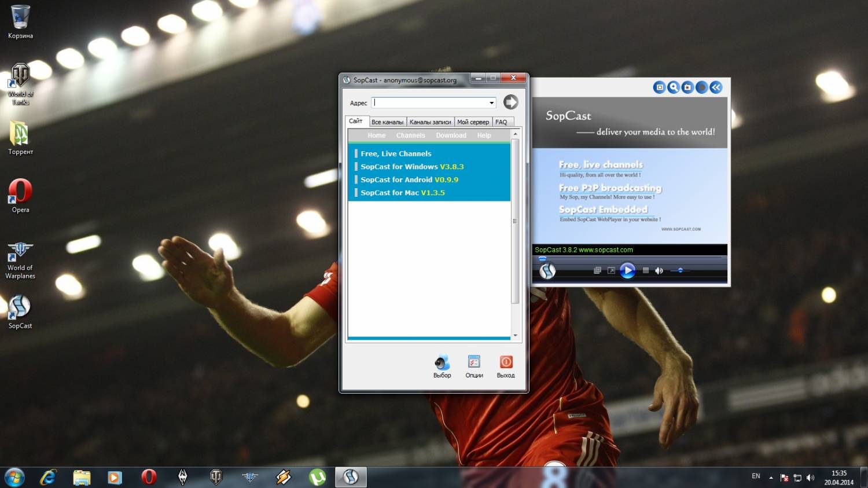
Task: Open the Каналы записи tab
Action: [x=430, y=122]
